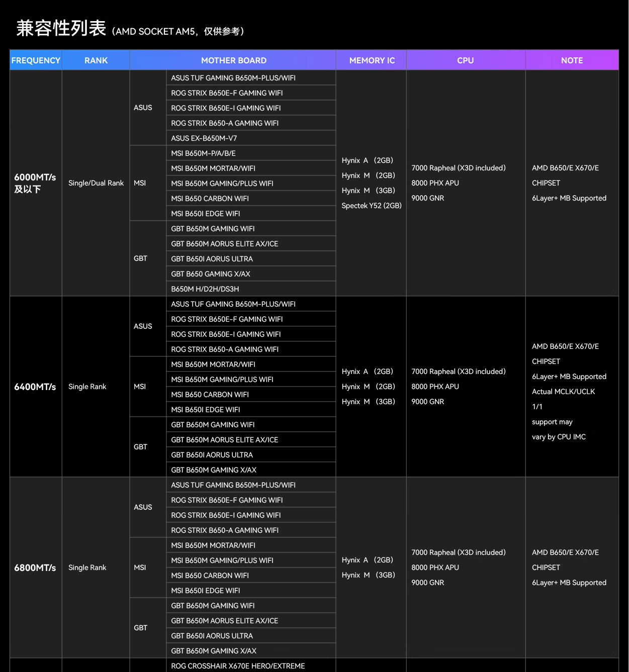Click GBT B650I AORUS ULTRA in 6400MT/s section
Screen dimensions: 629x672
click(x=251, y=454)
